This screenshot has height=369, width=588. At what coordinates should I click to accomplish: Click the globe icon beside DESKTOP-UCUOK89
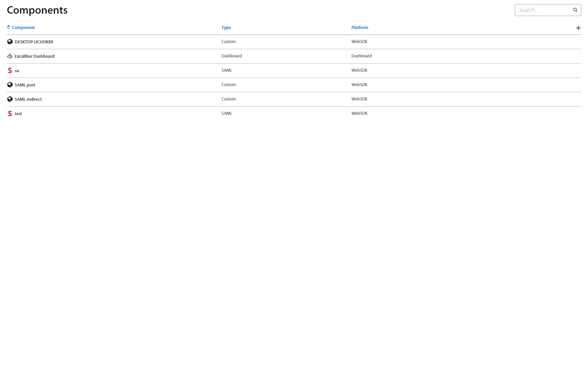10,42
